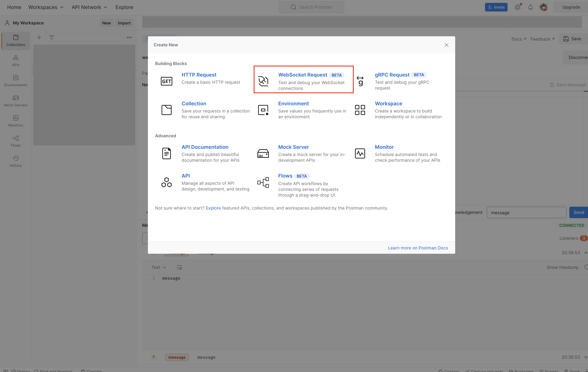
Task: Close the Create New dialog
Action: 446,45
